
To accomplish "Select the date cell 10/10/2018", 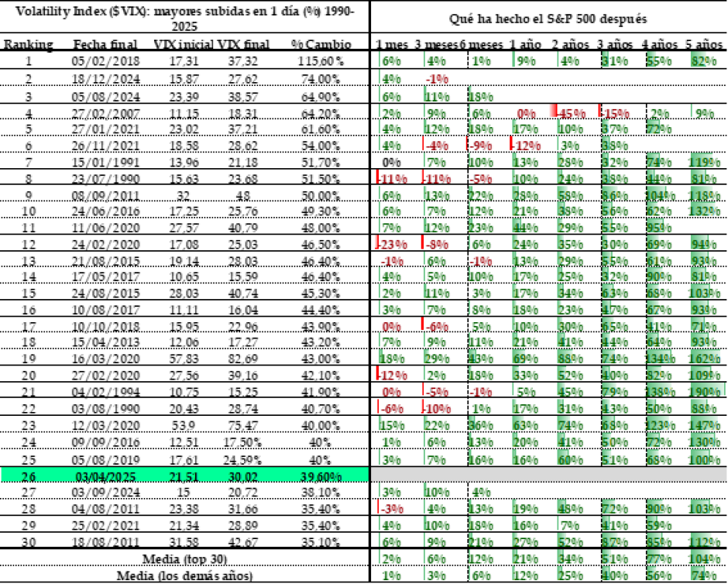I will [105, 327].
